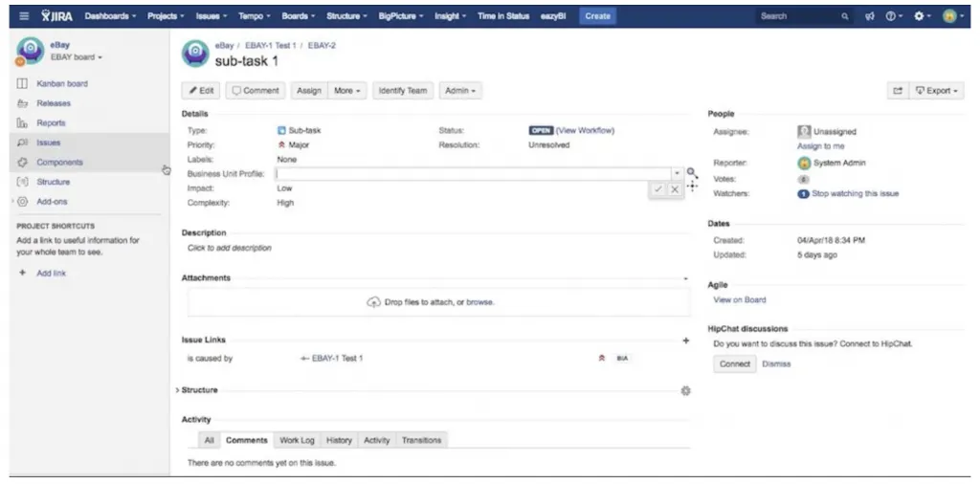980x484 pixels.
Task: Open the Projects menu
Action: point(166,16)
